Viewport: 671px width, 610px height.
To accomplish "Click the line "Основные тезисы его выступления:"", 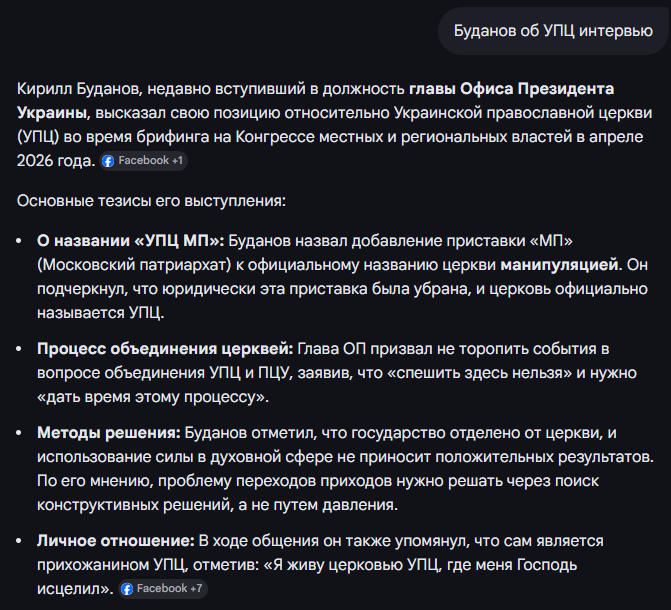I will click(x=151, y=201).
